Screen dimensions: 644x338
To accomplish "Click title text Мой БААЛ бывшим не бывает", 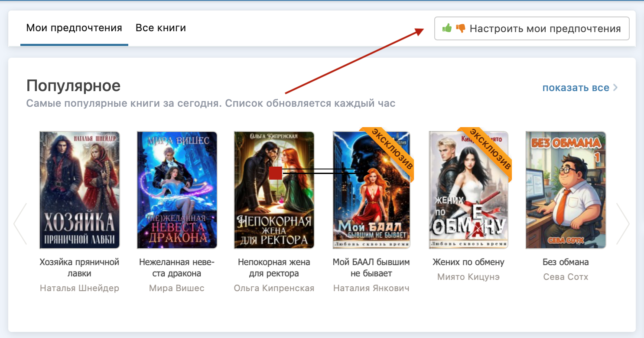I will click(371, 268).
